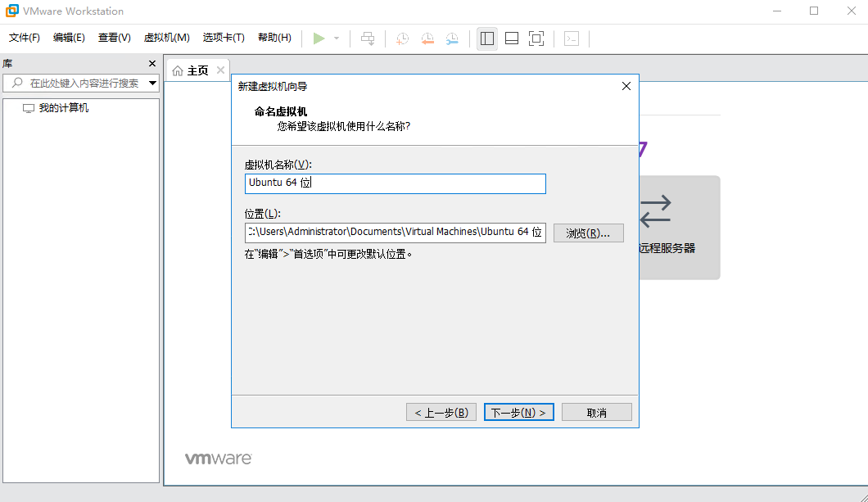Close the 主页 tab

[220, 70]
